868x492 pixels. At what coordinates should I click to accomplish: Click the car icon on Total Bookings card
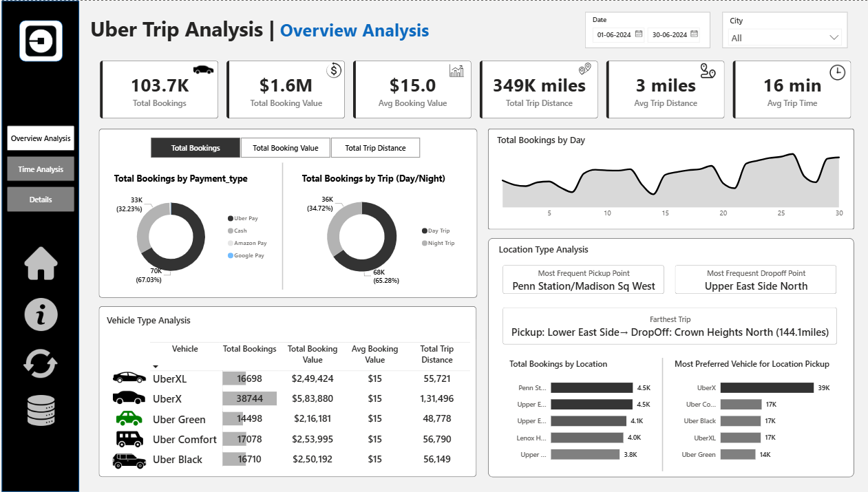point(203,69)
